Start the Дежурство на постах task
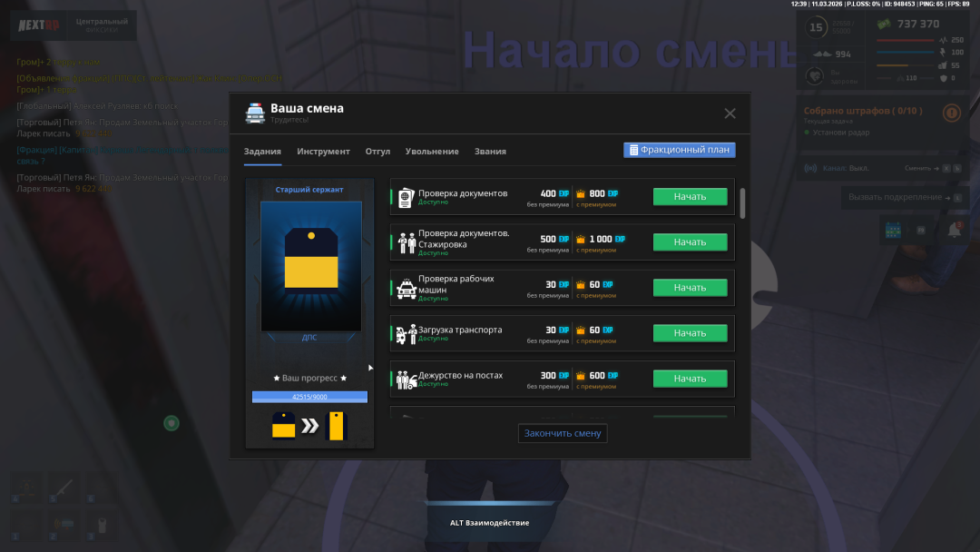The image size is (980, 552). (690, 379)
